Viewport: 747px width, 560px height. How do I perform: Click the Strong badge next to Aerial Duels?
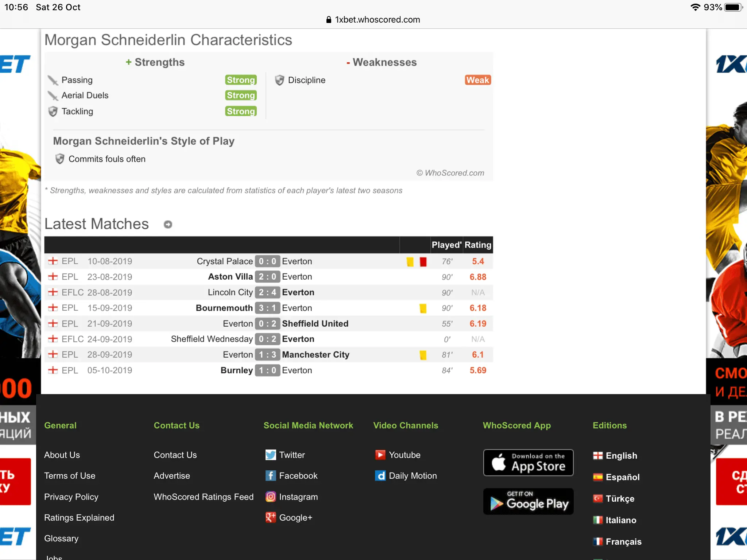pyautogui.click(x=241, y=96)
